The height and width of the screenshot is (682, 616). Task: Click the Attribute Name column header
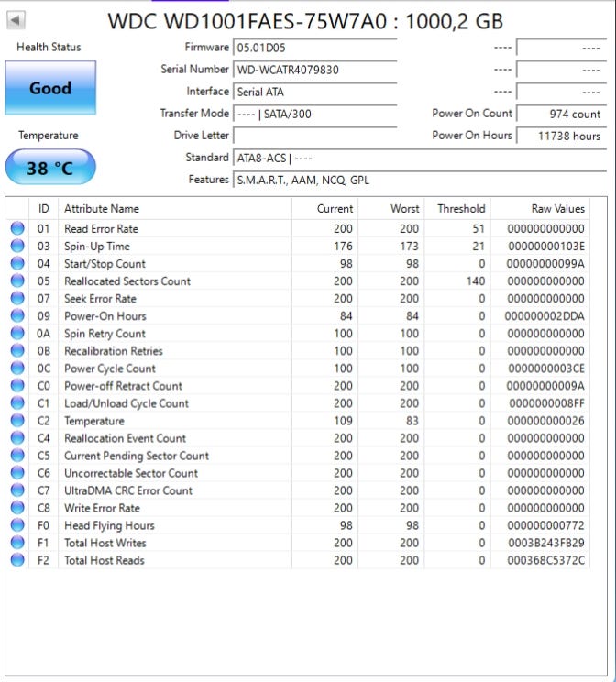pyautogui.click(x=102, y=209)
